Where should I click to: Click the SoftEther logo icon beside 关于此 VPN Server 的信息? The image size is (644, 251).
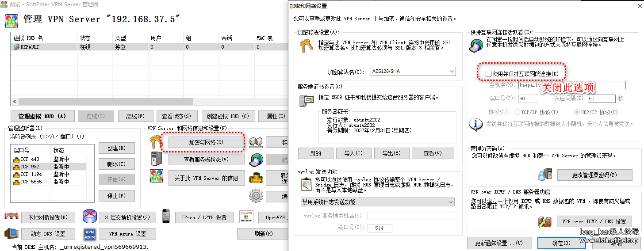tap(157, 176)
